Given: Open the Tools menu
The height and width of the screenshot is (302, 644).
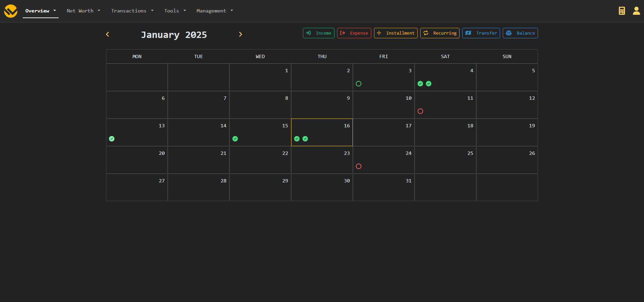Looking at the screenshot, I should tap(175, 11).
